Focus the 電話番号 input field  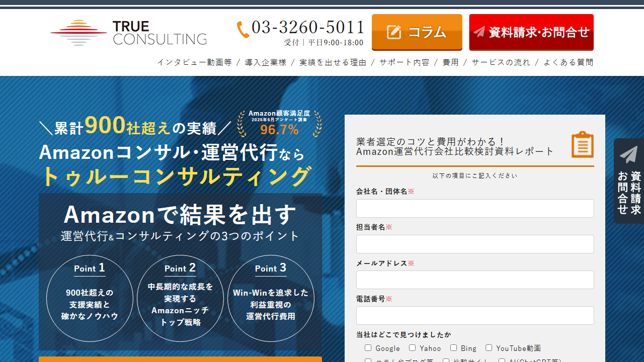click(x=475, y=315)
